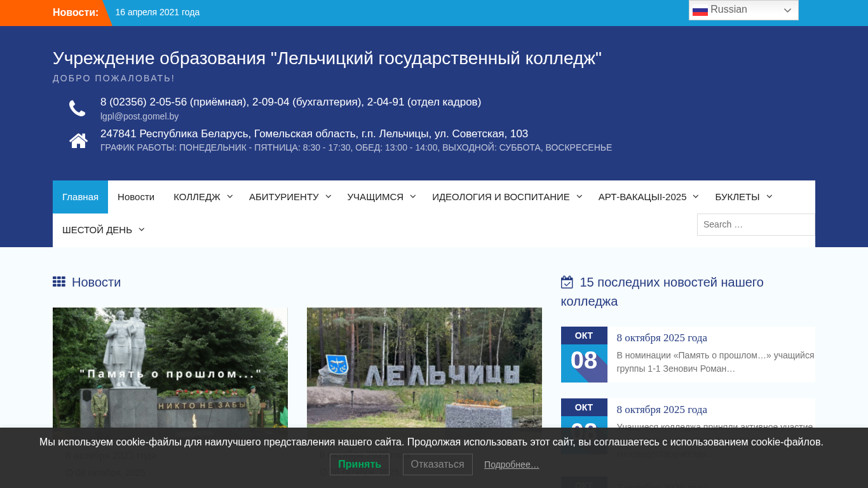The width and height of the screenshot is (868, 488).
Task: Open the Память о прошлом news thumbnail
Action: (170, 367)
